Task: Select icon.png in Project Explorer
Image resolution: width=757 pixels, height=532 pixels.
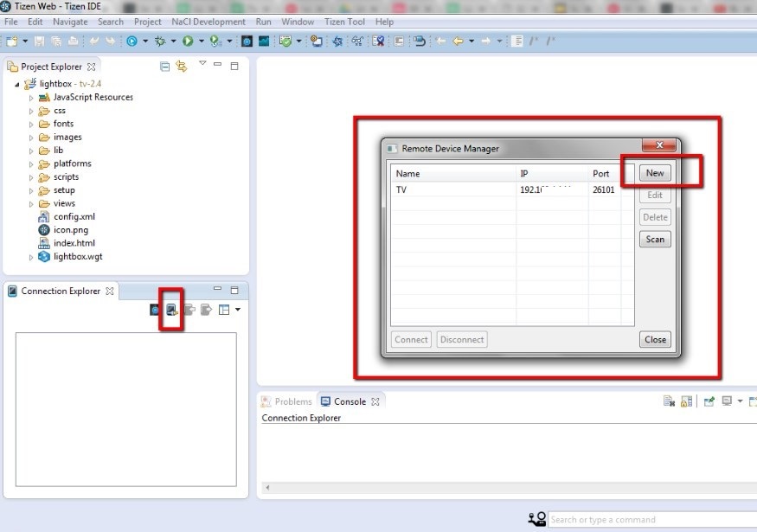Action: point(71,230)
